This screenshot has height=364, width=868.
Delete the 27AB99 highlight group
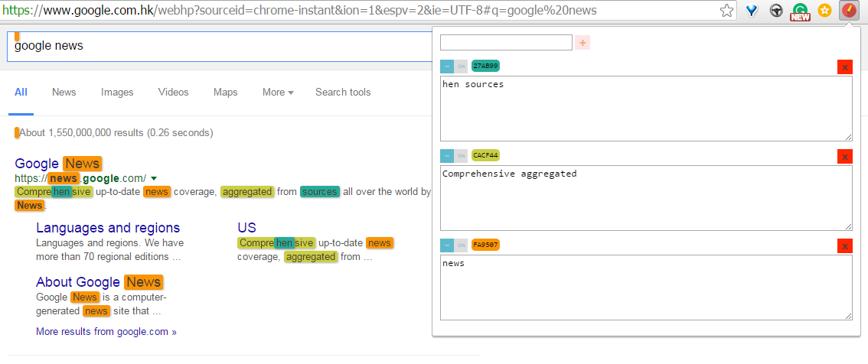click(845, 67)
